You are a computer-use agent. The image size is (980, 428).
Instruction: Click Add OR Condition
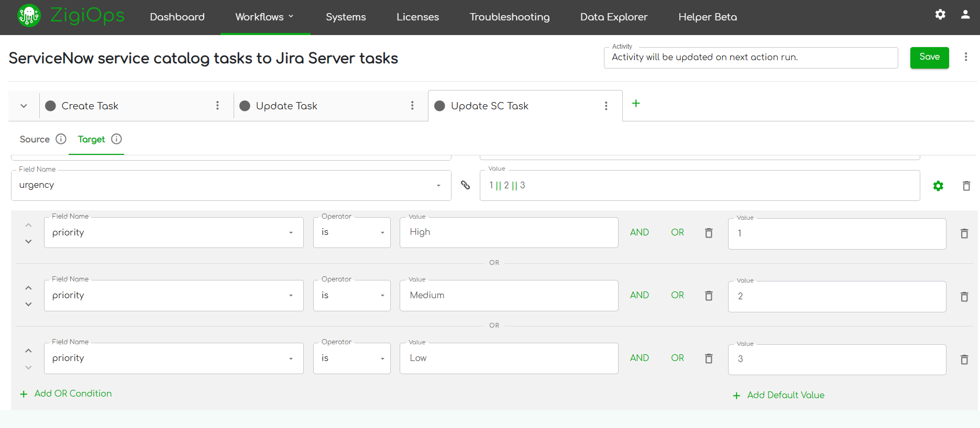click(x=65, y=393)
